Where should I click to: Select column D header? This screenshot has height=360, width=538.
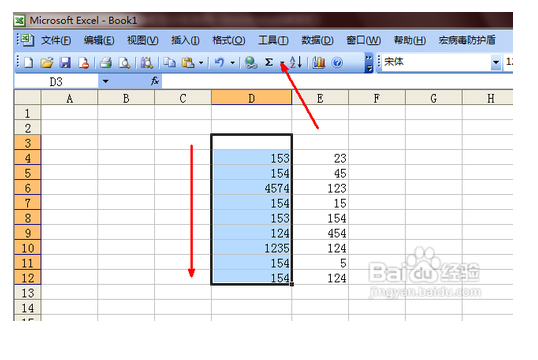pos(252,98)
